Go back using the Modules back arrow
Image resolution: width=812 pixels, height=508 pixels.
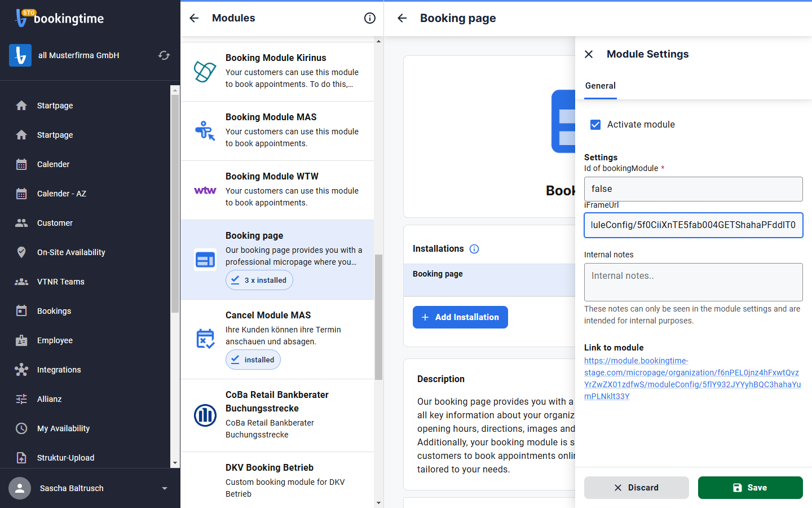coord(194,18)
